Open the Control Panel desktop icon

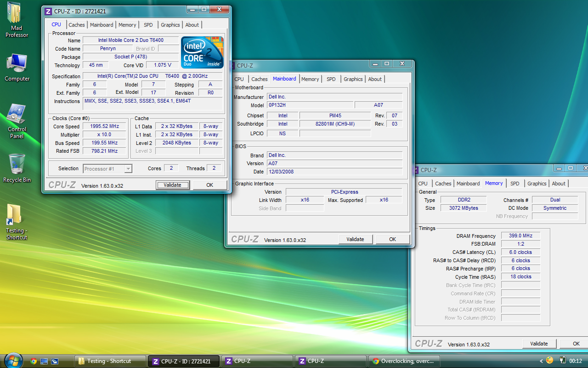click(17, 121)
